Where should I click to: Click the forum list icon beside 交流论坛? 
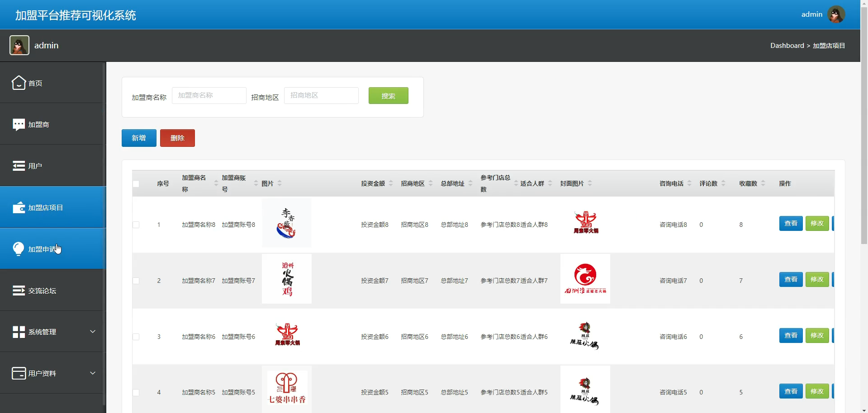(x=19, y=291)
